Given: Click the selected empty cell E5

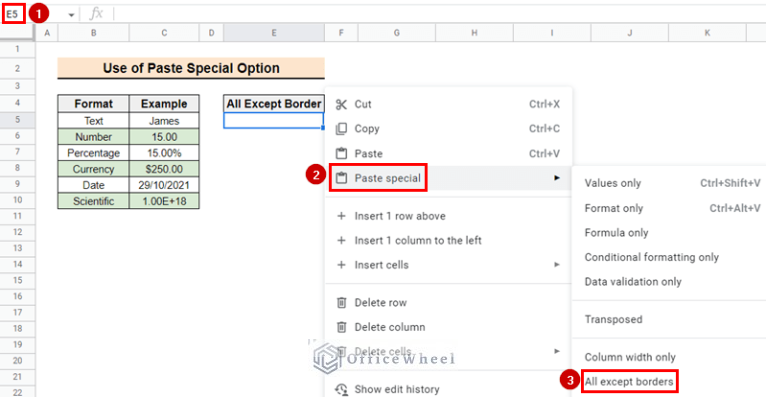Looking at the screenshot, I should pos(274,121).
